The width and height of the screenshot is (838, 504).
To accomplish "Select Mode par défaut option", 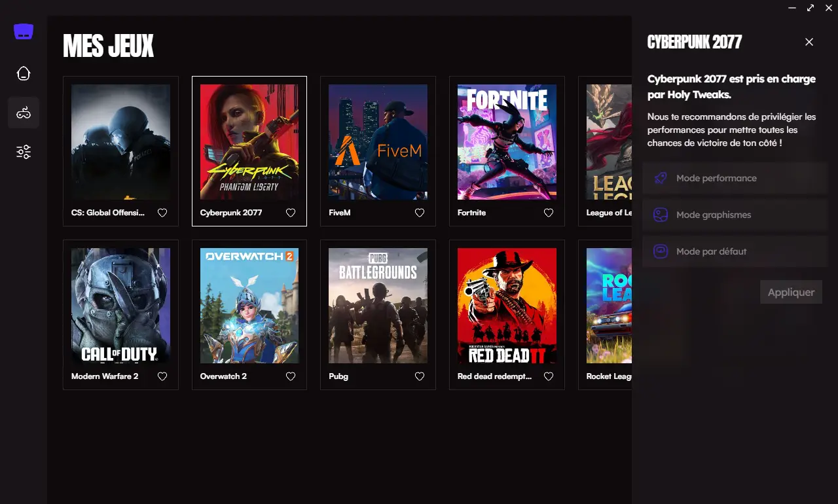I will click(735, 251).
